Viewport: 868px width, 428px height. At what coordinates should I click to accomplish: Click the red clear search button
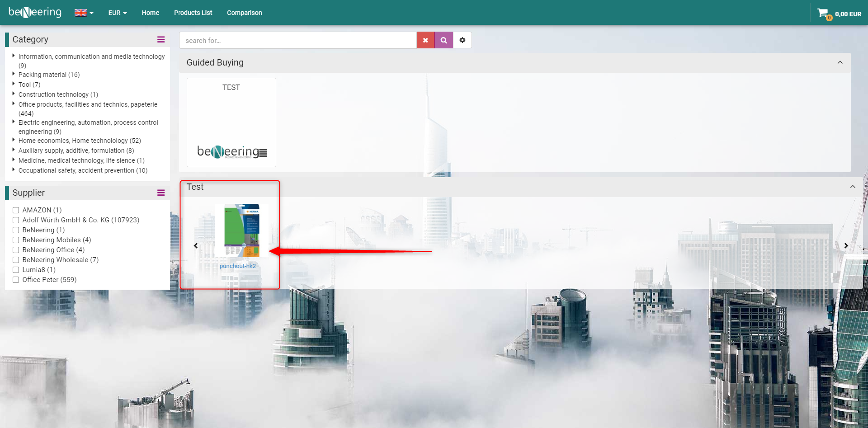pyautogui.click(x=425, y=40)
